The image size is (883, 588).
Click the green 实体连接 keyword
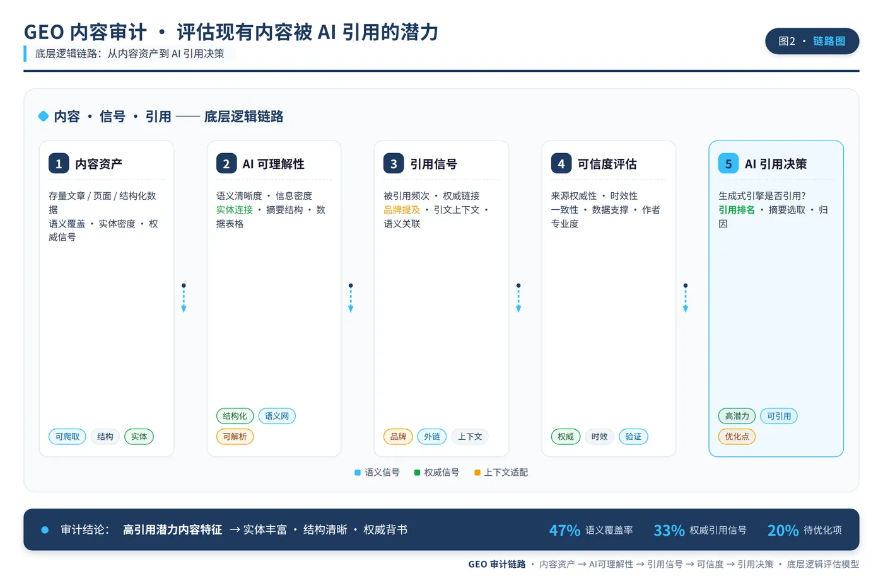(235, 210)
